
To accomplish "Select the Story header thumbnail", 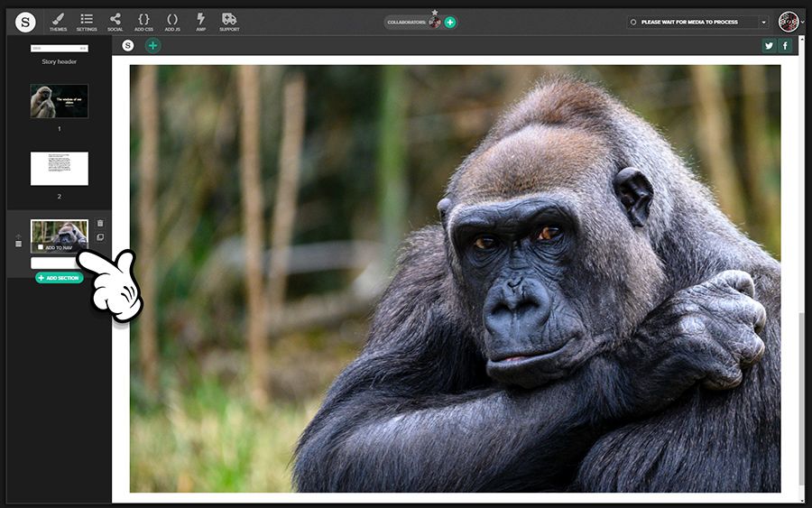I will point(59,48).
